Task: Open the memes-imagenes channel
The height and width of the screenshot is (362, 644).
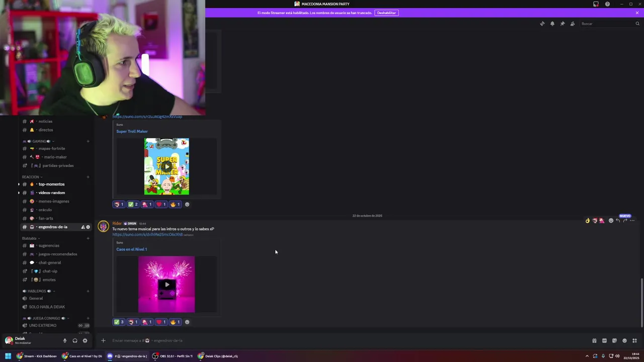Action: tap(56, 201)
